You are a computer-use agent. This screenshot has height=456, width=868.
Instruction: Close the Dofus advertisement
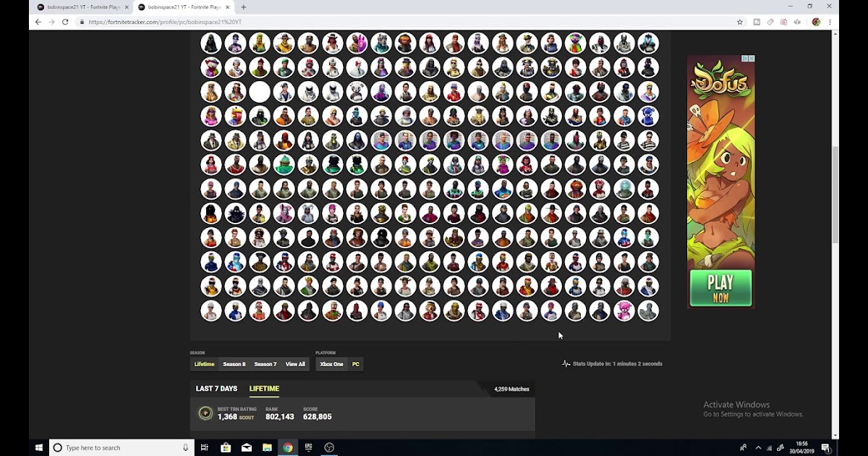point(752,59)
